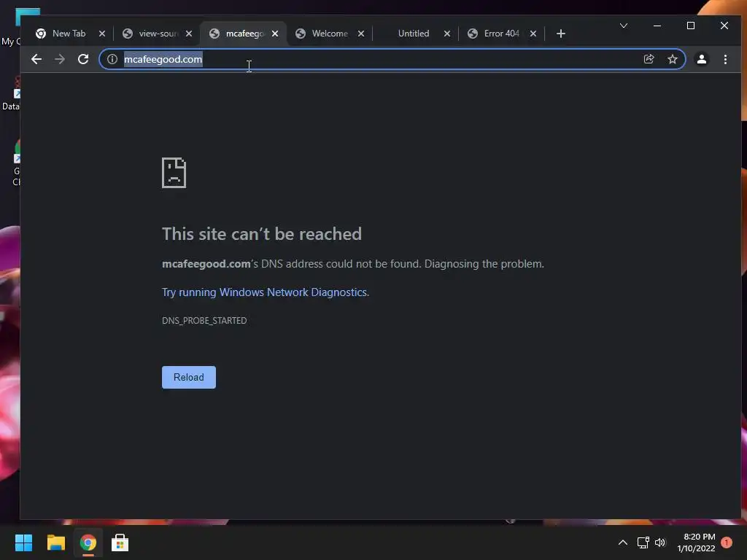747x560 pixels.
Task: Click the sad page error icon
Action: (x=174, y=173)
